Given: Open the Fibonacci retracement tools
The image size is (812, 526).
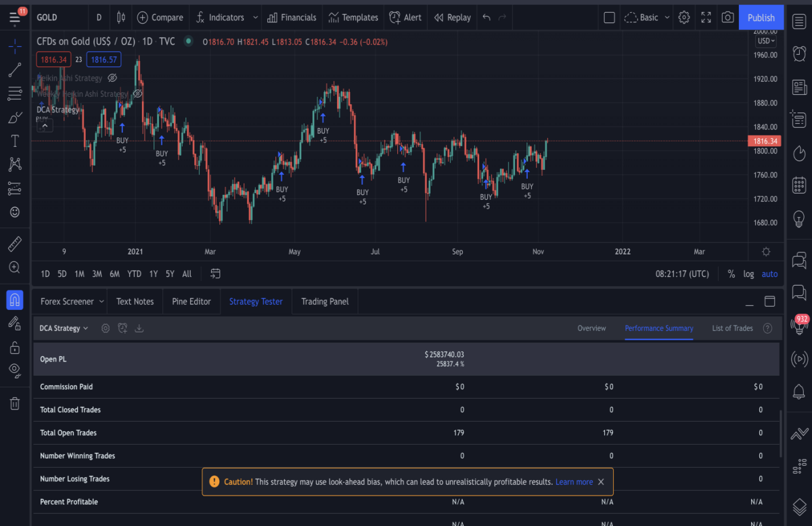Looking at the screenshot, I should (x=15, y=93).
